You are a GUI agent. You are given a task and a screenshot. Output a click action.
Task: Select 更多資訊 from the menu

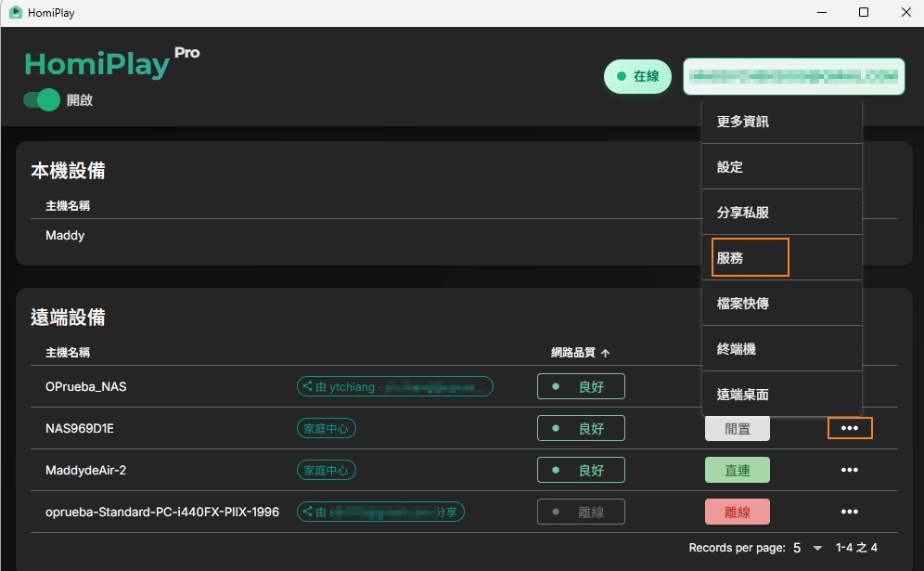(x=782, y=122)
